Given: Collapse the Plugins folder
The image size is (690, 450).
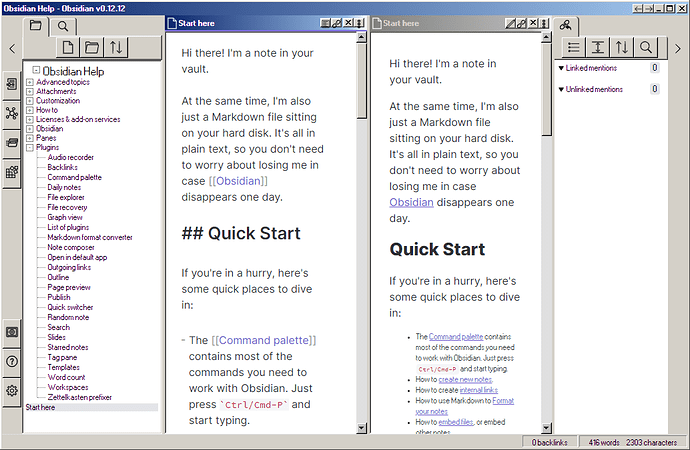Looking at the screenshot, I should (29, 148).
